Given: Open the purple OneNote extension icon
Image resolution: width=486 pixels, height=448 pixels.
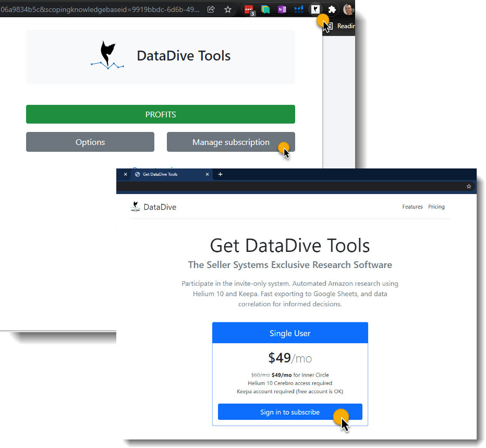Looking at the screenshot, I should pyautogui.click(x=282, y=9).
